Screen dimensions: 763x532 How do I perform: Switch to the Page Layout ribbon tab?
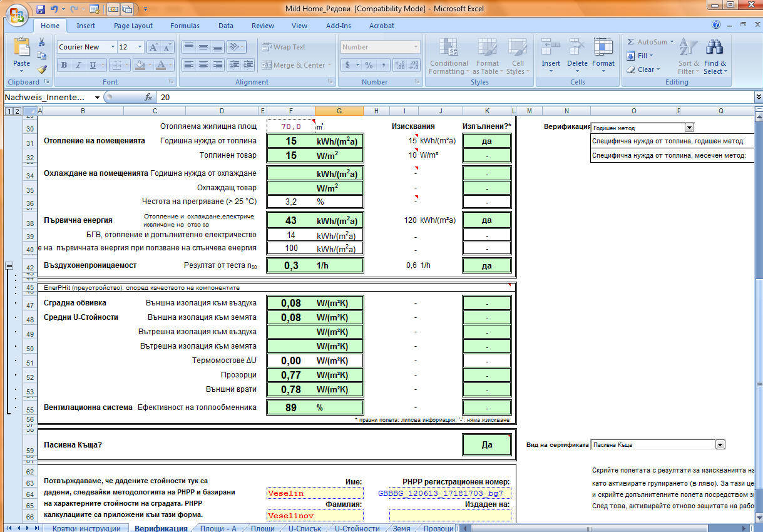click(x=133, y=26)
